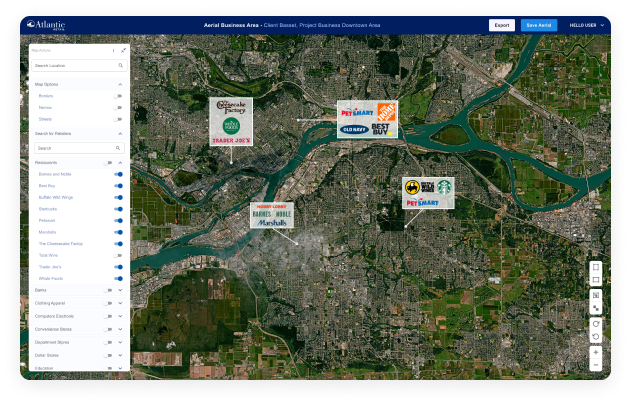Expand the Clothing Apparel category
This screenshot has height=404, width=631.
120,303
